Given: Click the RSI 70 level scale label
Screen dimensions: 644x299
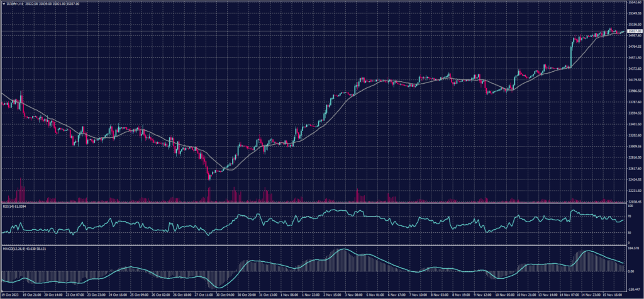Looking at the screenshot, I should pos(631,215).
